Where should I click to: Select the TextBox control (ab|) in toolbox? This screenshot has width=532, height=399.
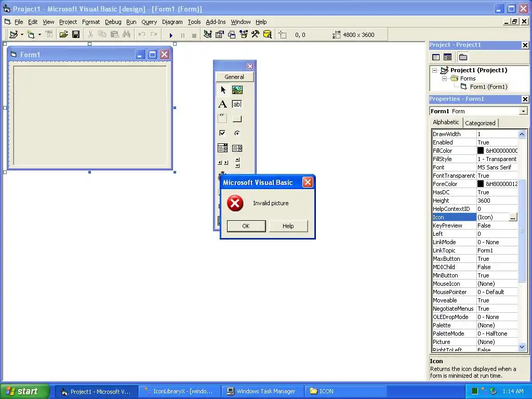click(x=237, y=104)
